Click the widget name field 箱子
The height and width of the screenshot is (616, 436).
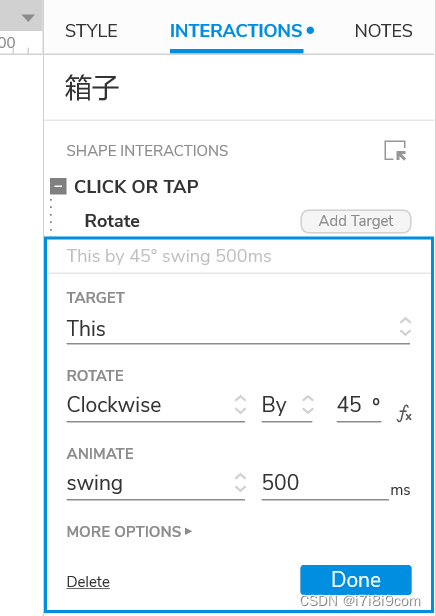coord(92,88)
